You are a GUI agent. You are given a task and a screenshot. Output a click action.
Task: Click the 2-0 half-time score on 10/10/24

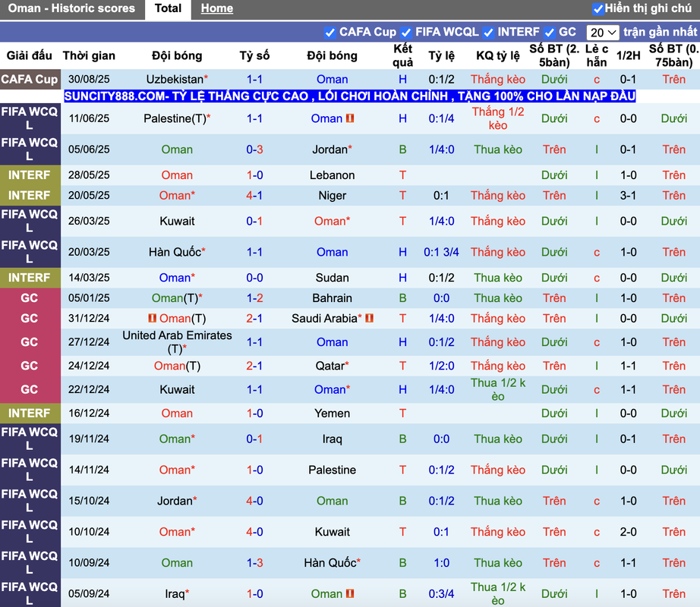[628, 532]
